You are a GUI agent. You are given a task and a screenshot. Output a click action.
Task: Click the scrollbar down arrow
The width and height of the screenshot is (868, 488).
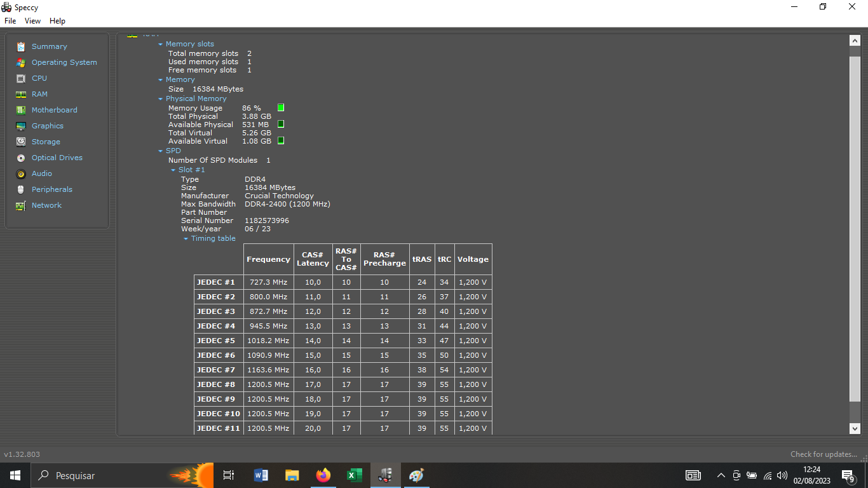tap(855, 429)
